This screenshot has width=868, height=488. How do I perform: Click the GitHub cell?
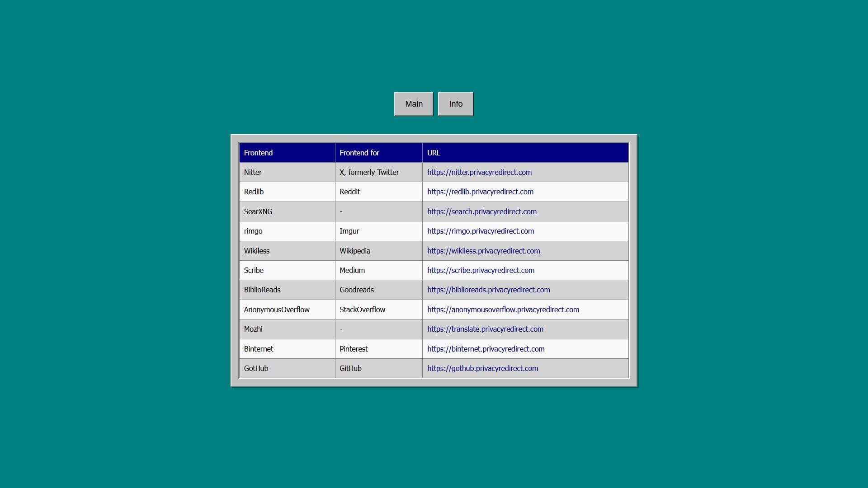(379, 368)
